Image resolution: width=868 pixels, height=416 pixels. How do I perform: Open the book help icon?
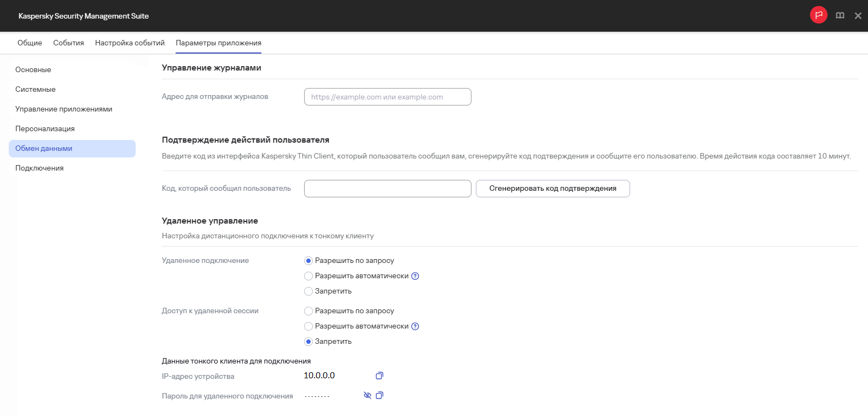[840, 16]
